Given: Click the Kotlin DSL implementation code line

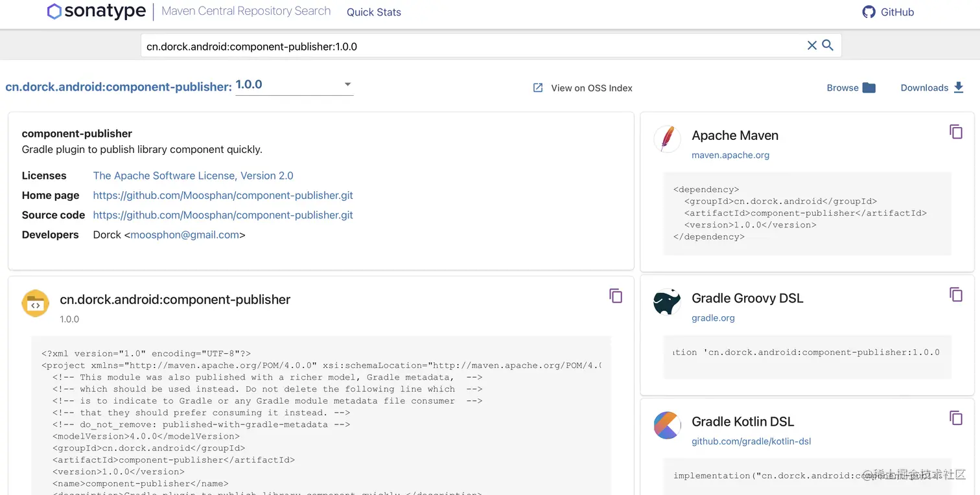Looking at the screenshot, I should coord(807,476).
